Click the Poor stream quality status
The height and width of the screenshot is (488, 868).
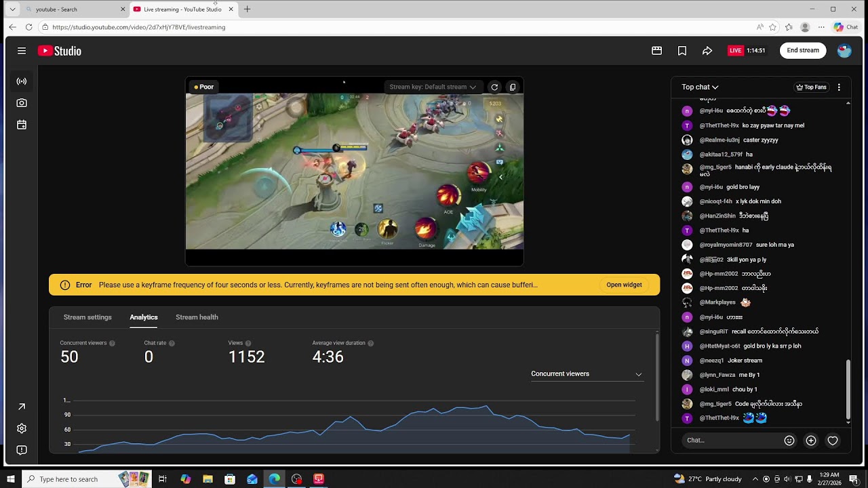click(x=203, y=87)
